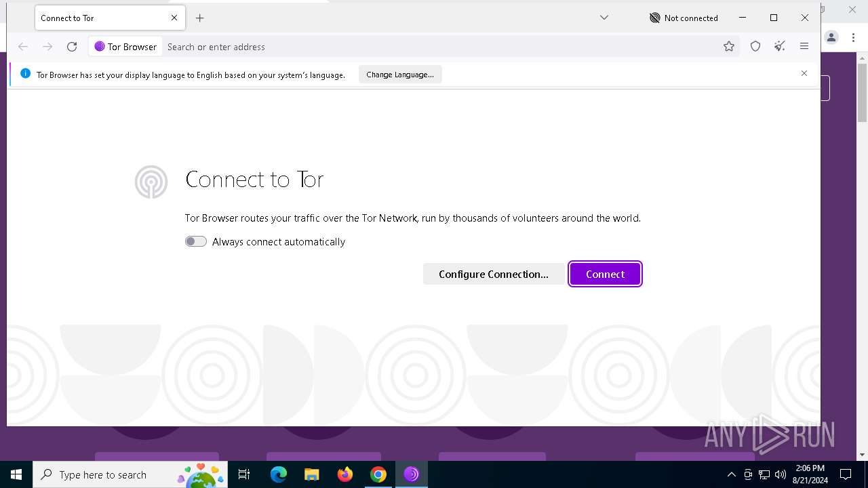Click Change Language button
868x488 pixels.
coord(400,75)
